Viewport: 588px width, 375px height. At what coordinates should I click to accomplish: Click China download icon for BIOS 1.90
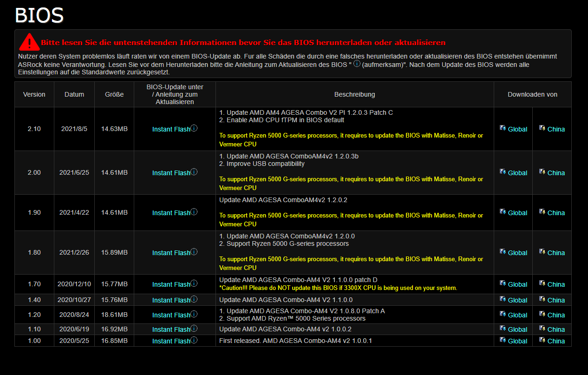pos(542,211)
